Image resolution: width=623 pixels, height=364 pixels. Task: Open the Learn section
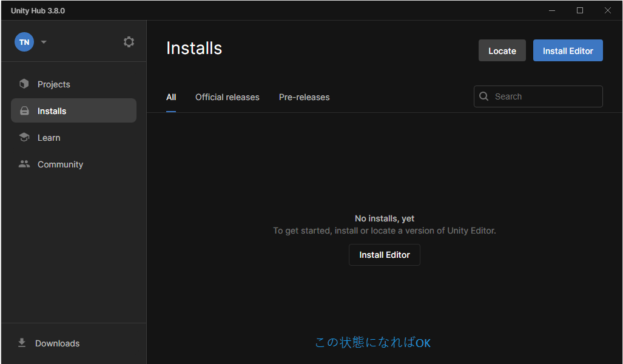73,138
